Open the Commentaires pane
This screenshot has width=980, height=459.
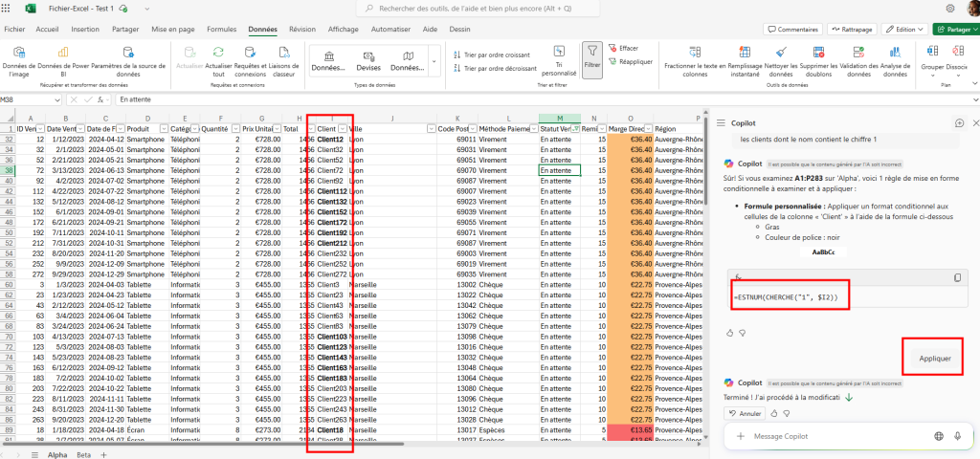792,30
